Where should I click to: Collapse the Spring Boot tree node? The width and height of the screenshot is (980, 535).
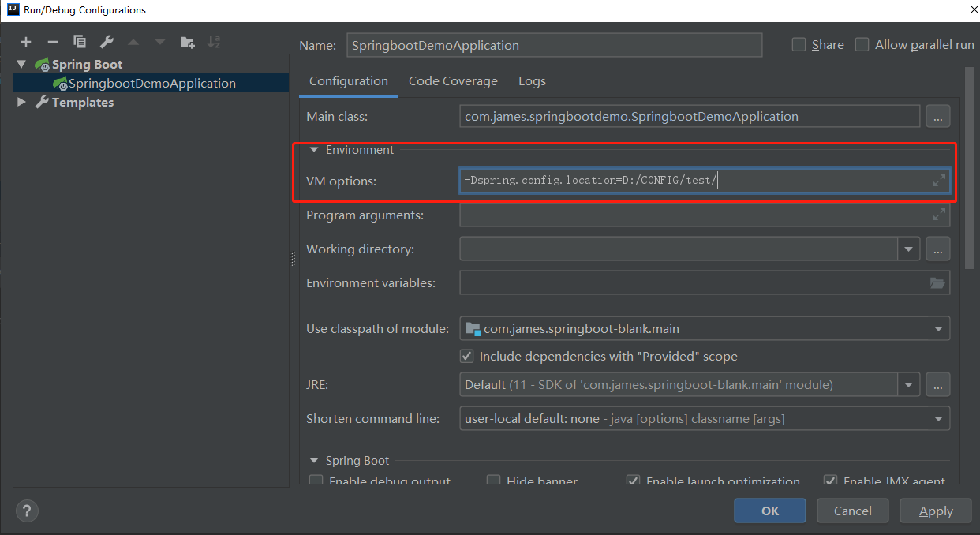point(21,64)
